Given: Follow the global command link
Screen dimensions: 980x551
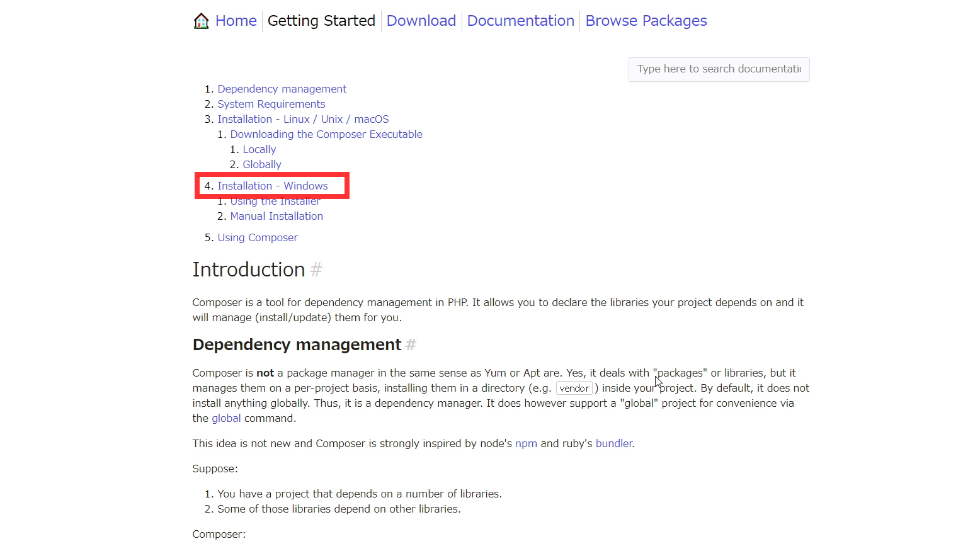Looking at the screenshot, I should pos(226,418).
